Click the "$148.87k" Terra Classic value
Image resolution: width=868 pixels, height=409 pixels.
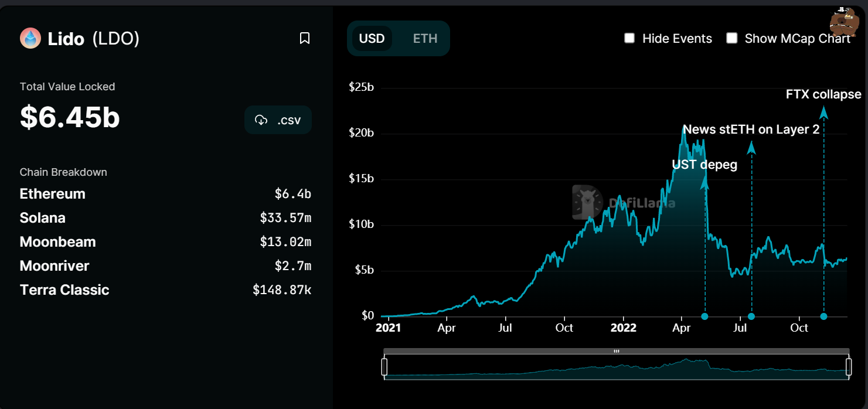coord(282,290)
